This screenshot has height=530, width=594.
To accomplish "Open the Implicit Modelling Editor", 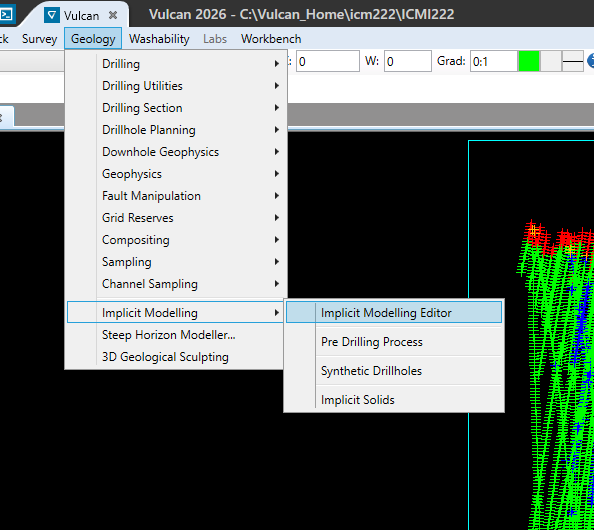I will pyautogui.click(x=394, y=313).
